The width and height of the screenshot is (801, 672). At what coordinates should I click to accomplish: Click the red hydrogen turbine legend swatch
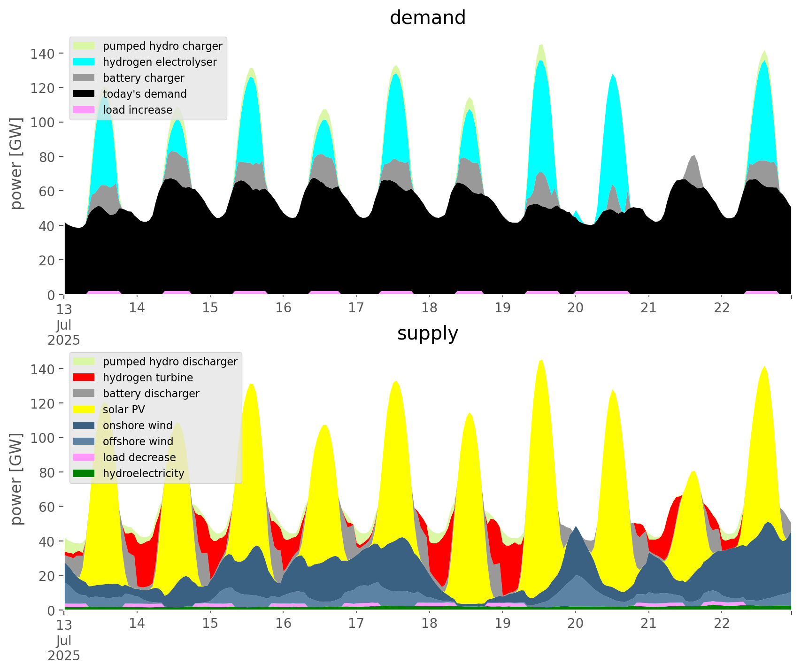pyautogui.click(x=84, y=378)
